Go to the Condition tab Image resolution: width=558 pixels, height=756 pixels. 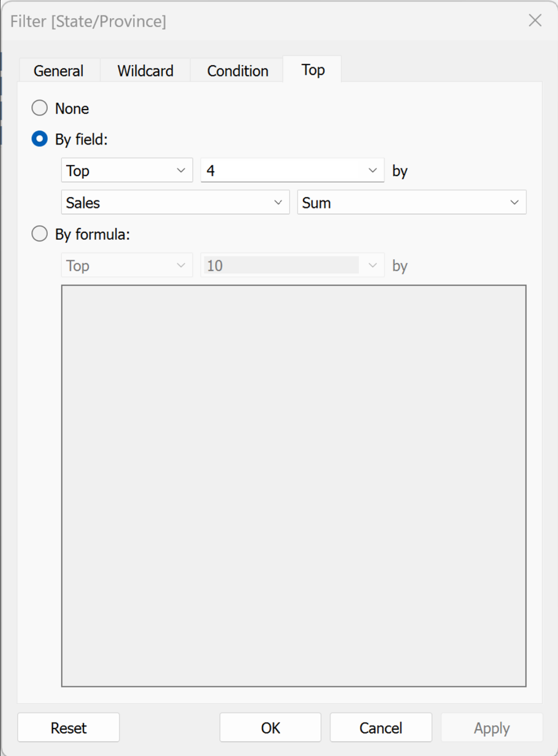[x=238, y=71]
